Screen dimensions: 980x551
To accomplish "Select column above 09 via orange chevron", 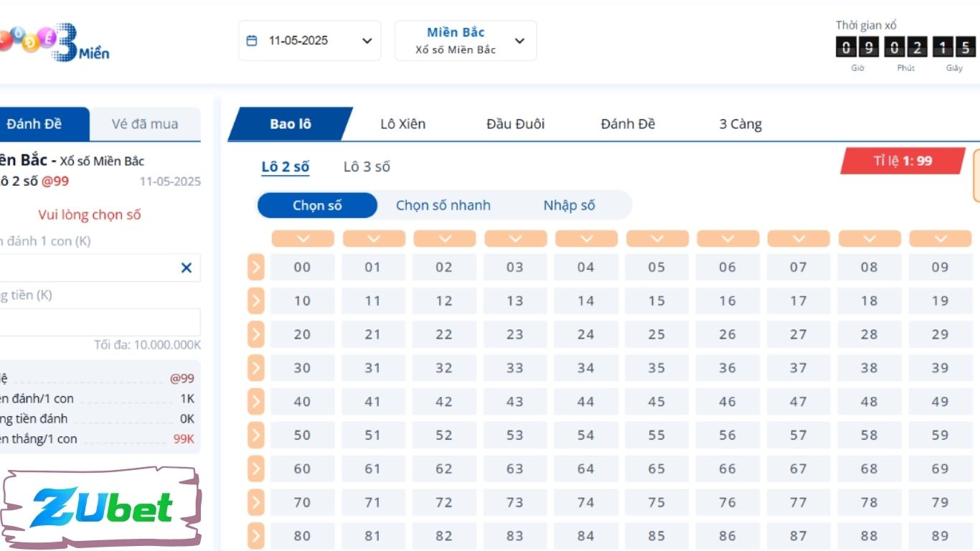I will (941, 239).
